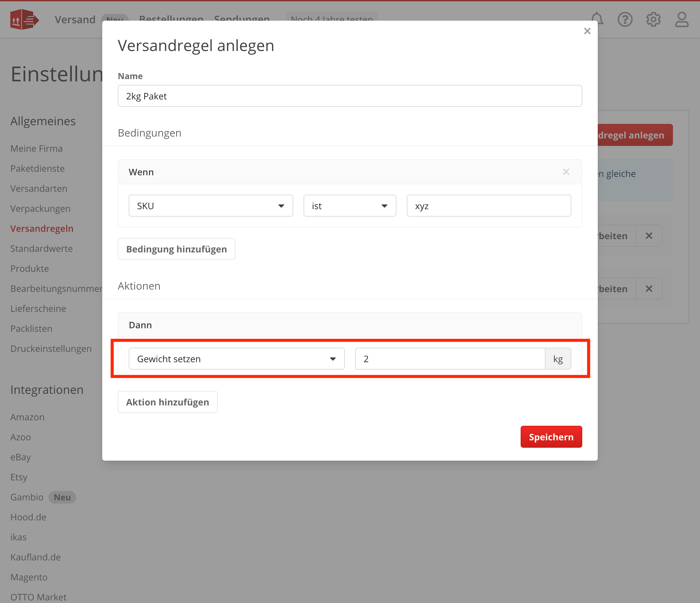Viewport: 700px width, 603px height.
Task: Remove the Wenn condition
Action: coord(566,172)
